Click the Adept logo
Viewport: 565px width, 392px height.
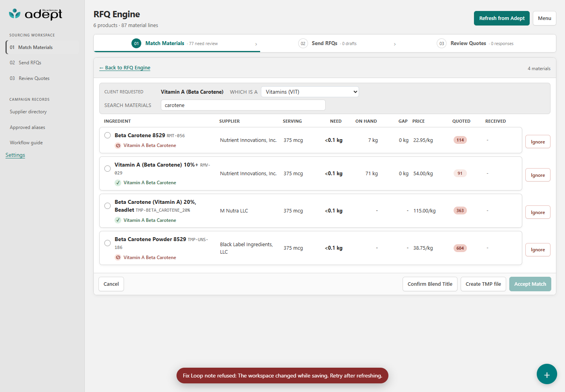point(36,14)
